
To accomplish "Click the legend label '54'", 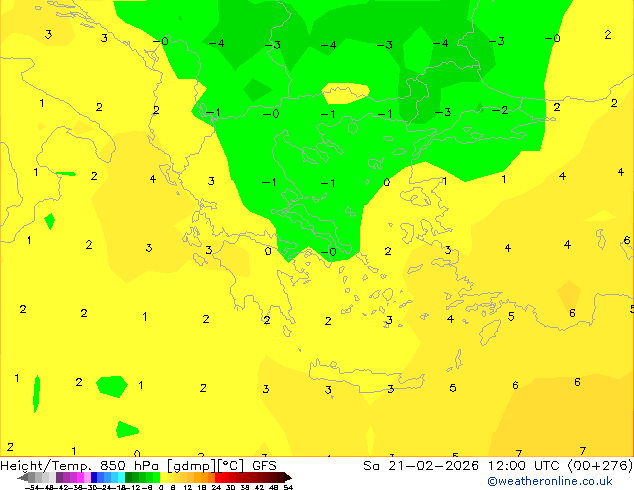I will (x=288, y=488).
